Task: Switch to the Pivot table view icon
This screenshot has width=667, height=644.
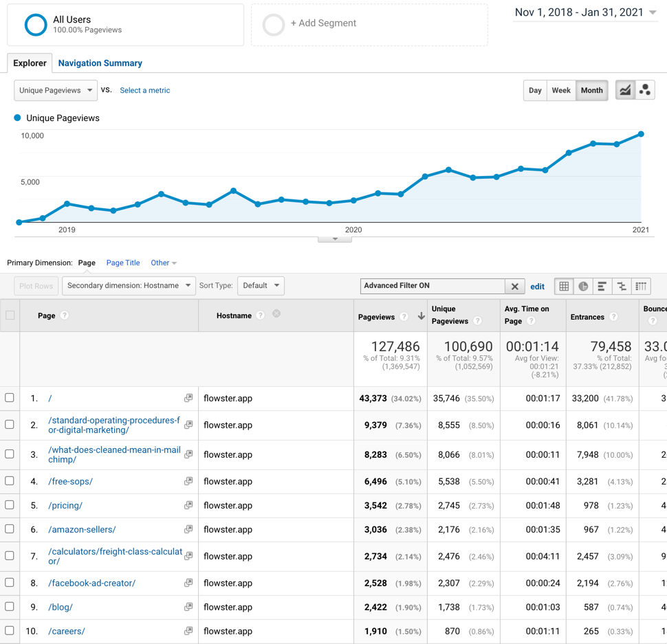Action: [641, 286]
